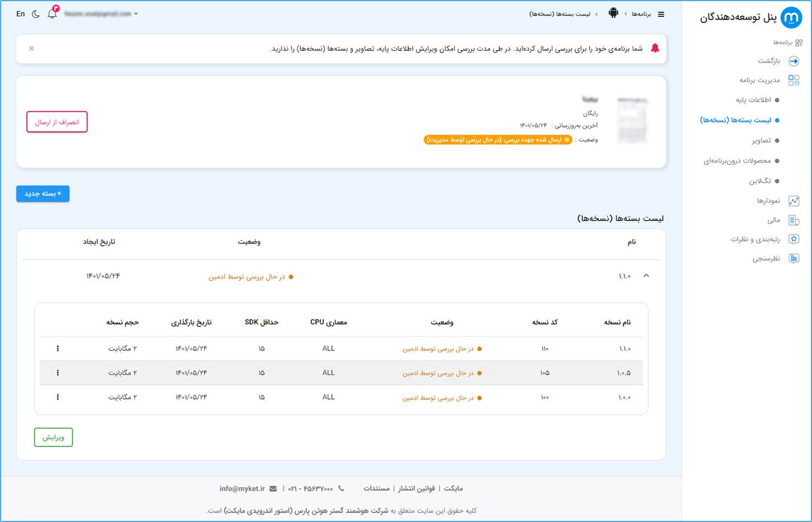The width and height of the screenshot is (812, 522).
Task: Click the مالی sidebar label
Action: [773, 220]
